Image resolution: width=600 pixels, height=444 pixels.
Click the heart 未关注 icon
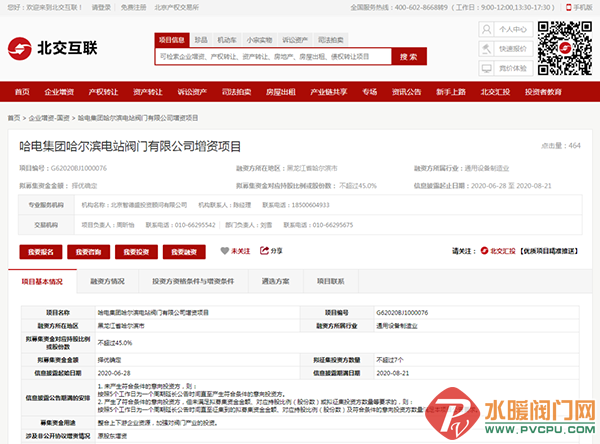[225, 251]
